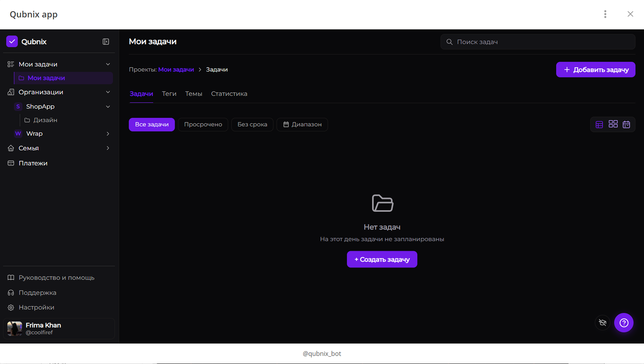Open the three-dot menu in Qubnix app header
Viewport: 644px width, 364px height.
(x=605, y=14)
